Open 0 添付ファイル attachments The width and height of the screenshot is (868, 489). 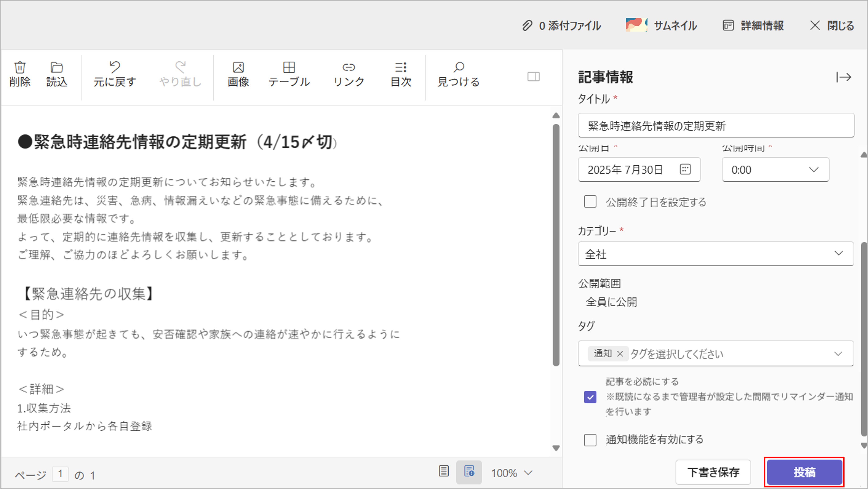pos(561,25)
